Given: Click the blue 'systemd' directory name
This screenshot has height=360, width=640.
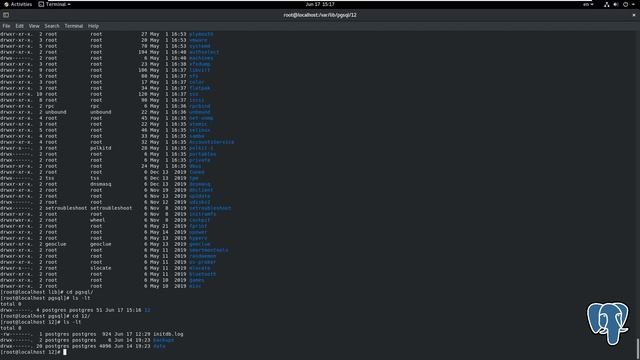Looking at the screenshot, I should click(200, 46).
